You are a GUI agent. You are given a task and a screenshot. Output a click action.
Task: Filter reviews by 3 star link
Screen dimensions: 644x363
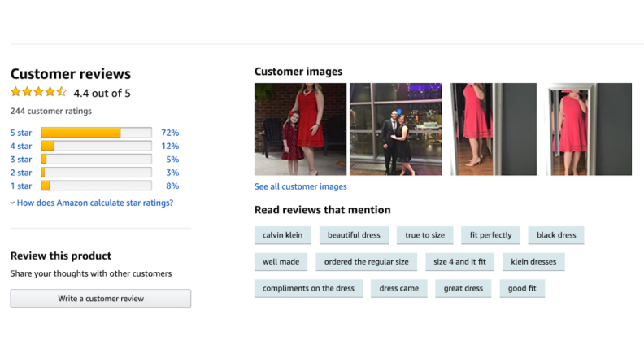pos(21,159)
